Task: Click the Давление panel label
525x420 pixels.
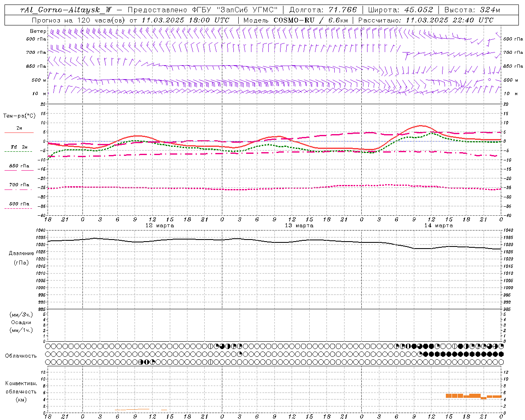Action: (21, 253)
